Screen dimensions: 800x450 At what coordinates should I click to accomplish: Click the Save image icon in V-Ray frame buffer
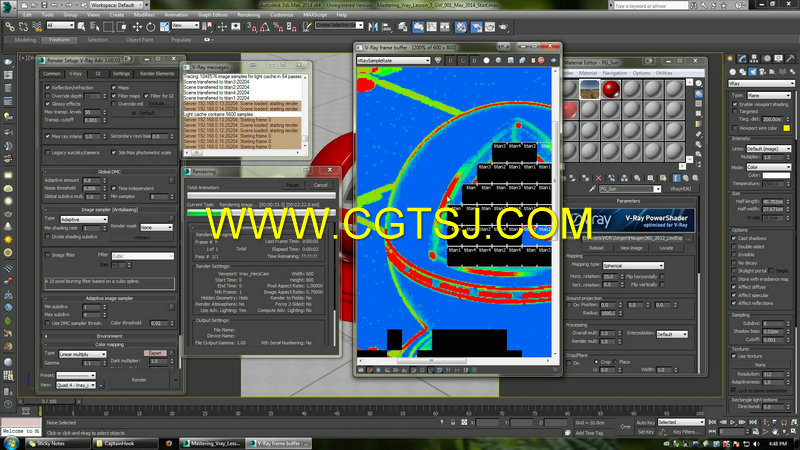click(511, 60)
